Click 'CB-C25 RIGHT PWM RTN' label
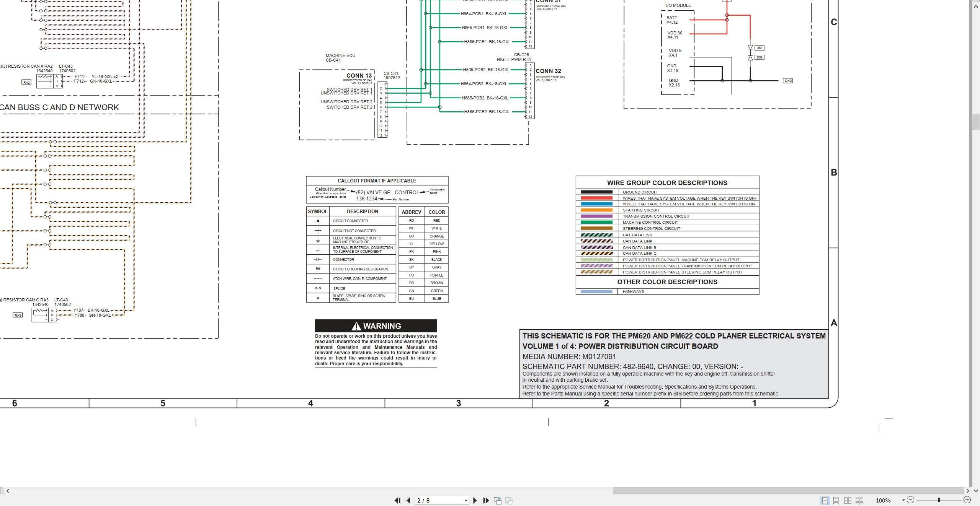Image resolution: width=980 pixels, height=506 pixels. 514,57
